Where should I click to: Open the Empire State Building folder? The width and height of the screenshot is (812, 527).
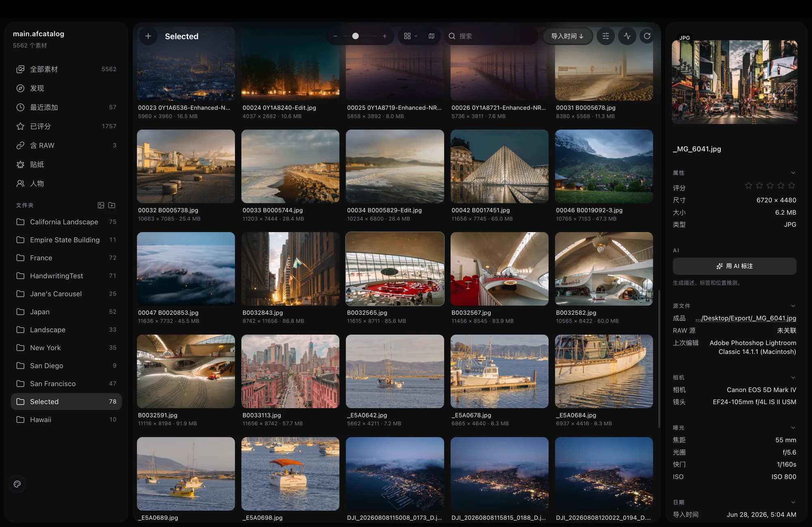(x=66, y=240)
